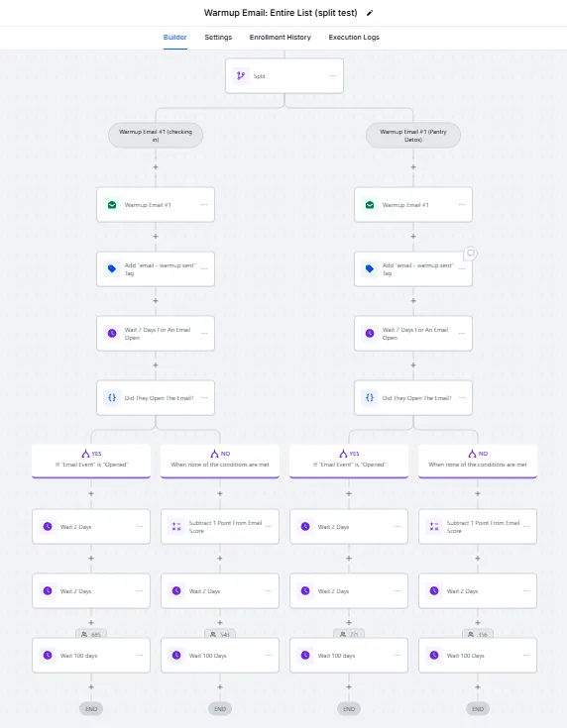Switch to the Settings tab
567x728 pixels.
pos(218,38)
